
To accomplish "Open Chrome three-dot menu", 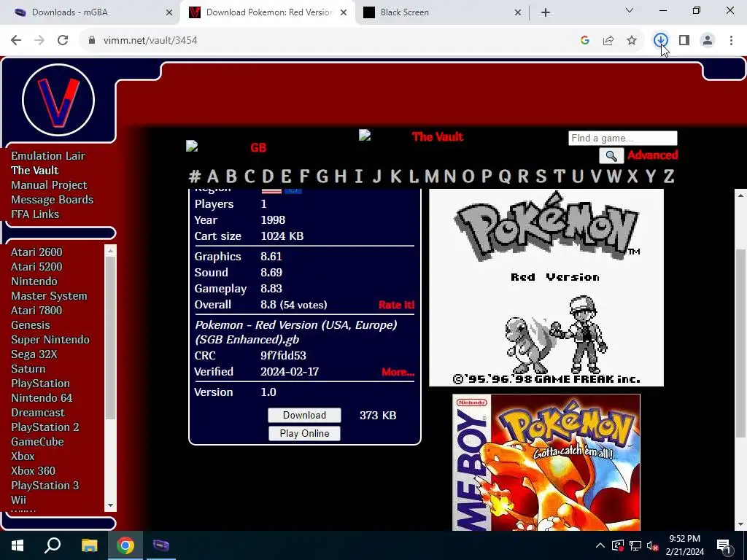I will (x=731, y=41).
